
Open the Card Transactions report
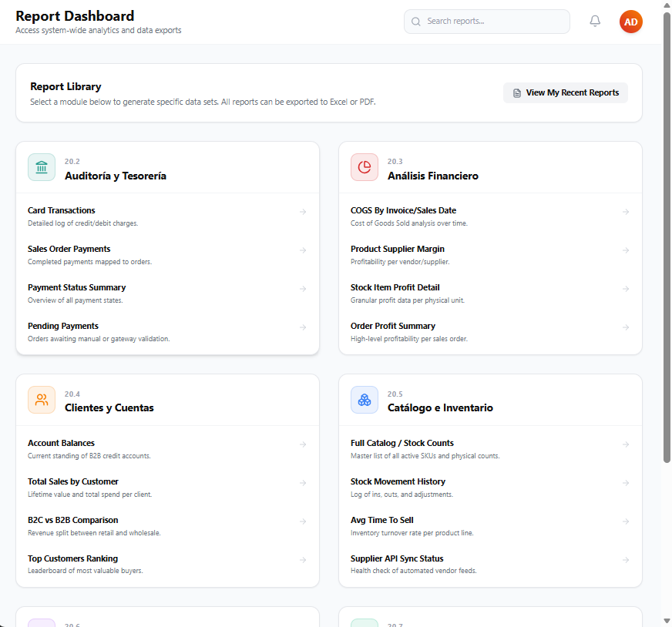coord(167,216)
